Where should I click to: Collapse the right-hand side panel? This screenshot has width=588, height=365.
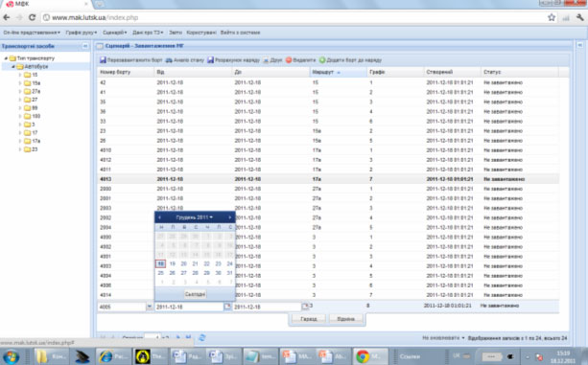(x=579, y=45)
